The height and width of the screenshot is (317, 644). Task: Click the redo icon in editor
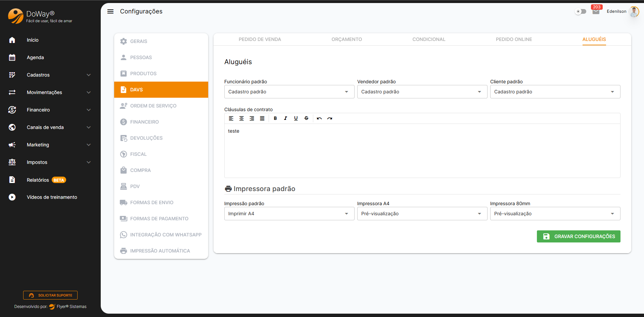point(330,118)
